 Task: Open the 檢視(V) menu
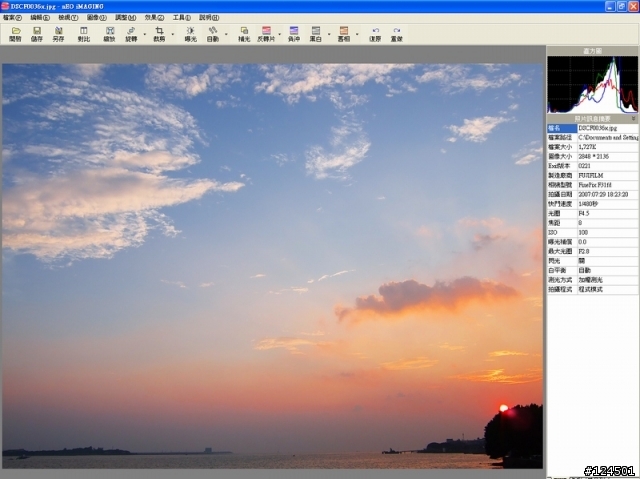(x=68, y=18)
